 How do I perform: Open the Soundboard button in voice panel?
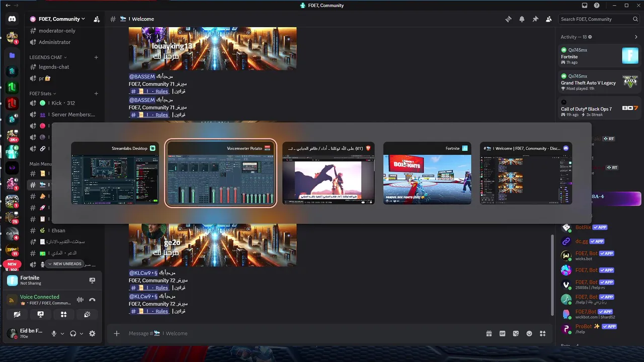tap(87, 314)
